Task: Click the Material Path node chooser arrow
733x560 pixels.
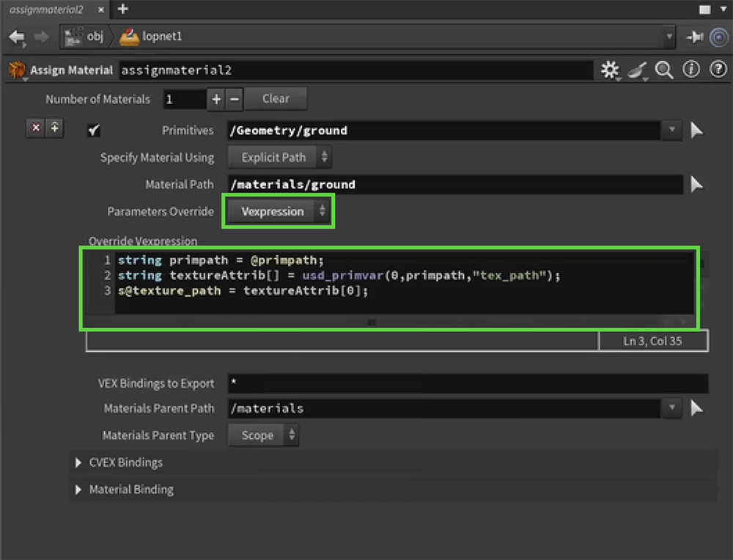Action: coord(696,185)
